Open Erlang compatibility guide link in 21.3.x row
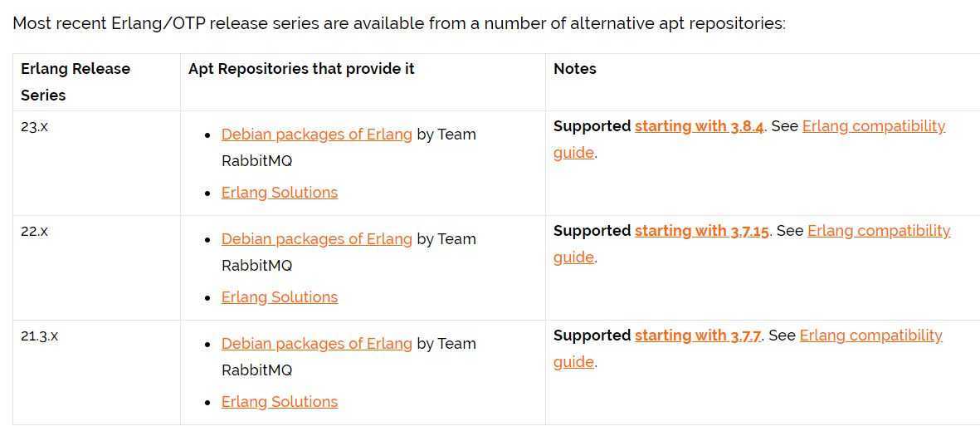This screenshot has width=980, height=436. (x=870, y=336)
